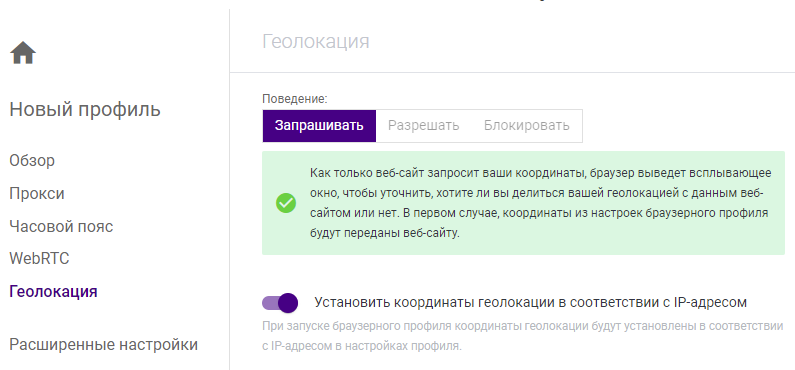This screenshot has width=795, height=370.
Task: Set behavior to Блокировать
Action: pos(526,126)
